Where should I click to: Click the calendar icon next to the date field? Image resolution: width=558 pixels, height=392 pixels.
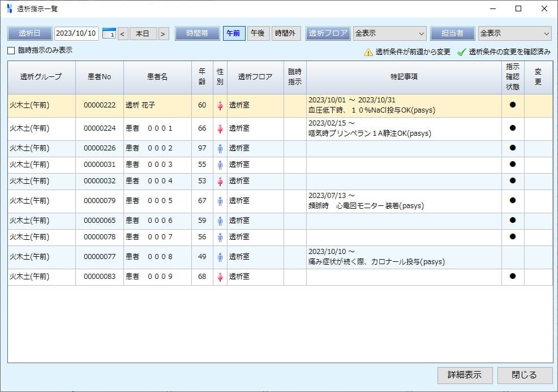tap(111, 33)
